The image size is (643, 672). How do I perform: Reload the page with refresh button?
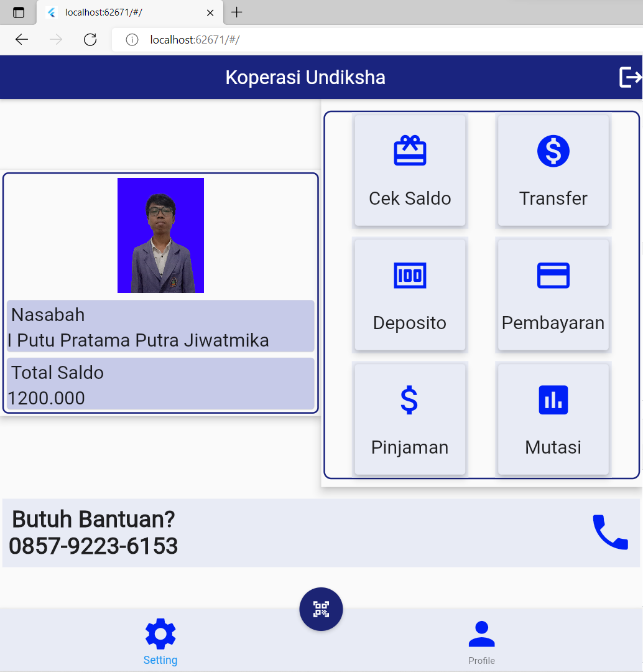coord(90,39)
